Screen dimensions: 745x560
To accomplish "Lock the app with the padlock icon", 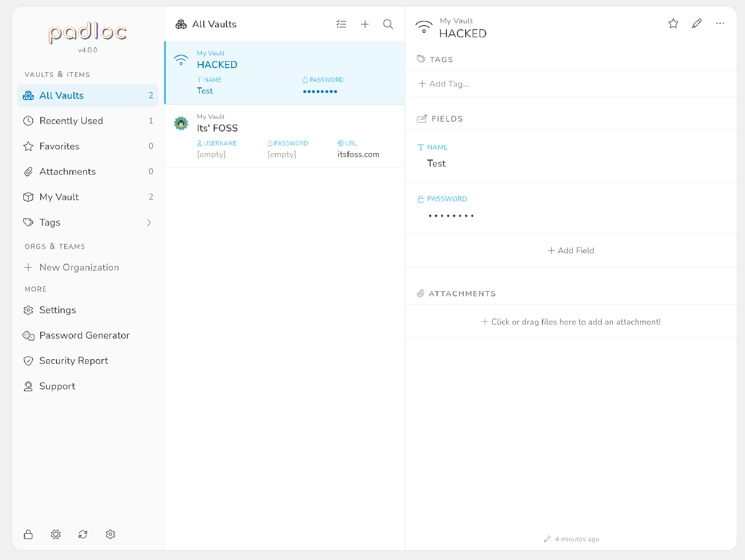I will click(28, 534).
